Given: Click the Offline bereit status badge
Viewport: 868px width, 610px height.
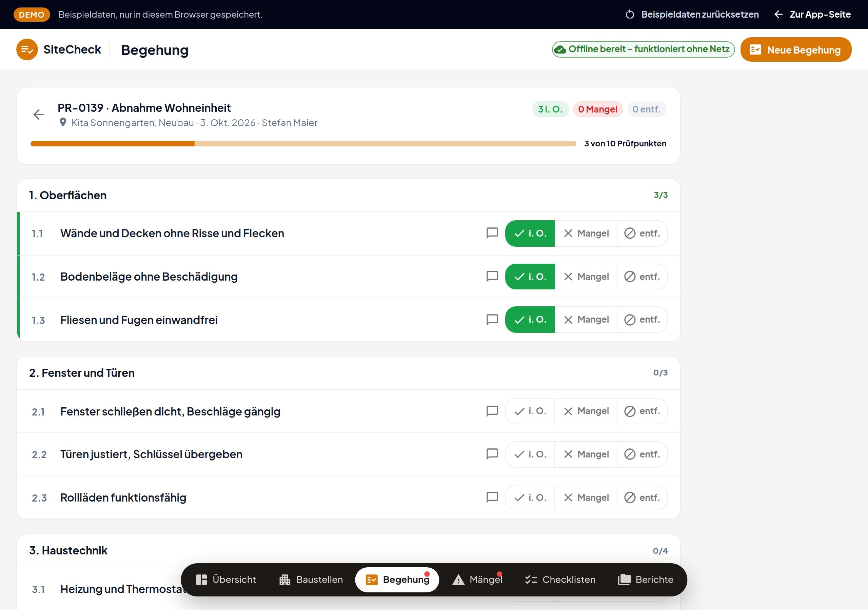Looking at the screenshot, I should coord(643,49).
